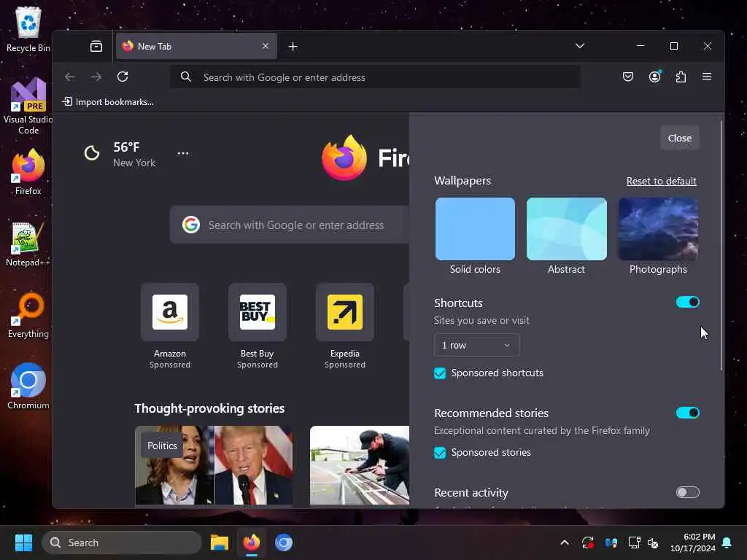Select the Recycle Bin desktop icon
This screenshot has height=560, width=747.
(28, 29)
